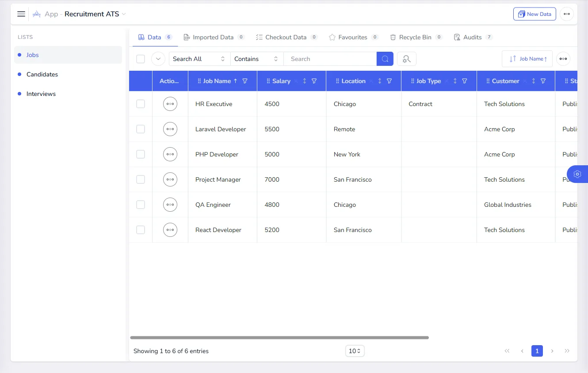Open actions menu for PHP Developer

170,154
